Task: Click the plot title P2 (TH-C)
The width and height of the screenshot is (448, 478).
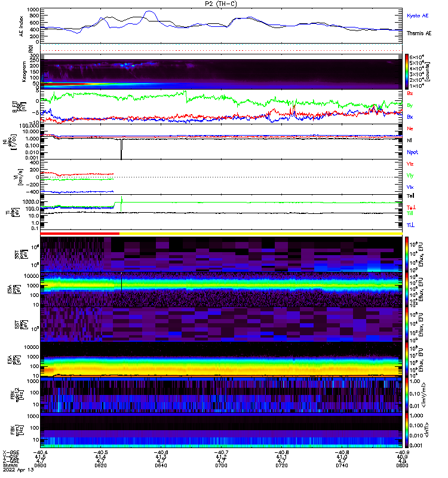Action: 221,4
